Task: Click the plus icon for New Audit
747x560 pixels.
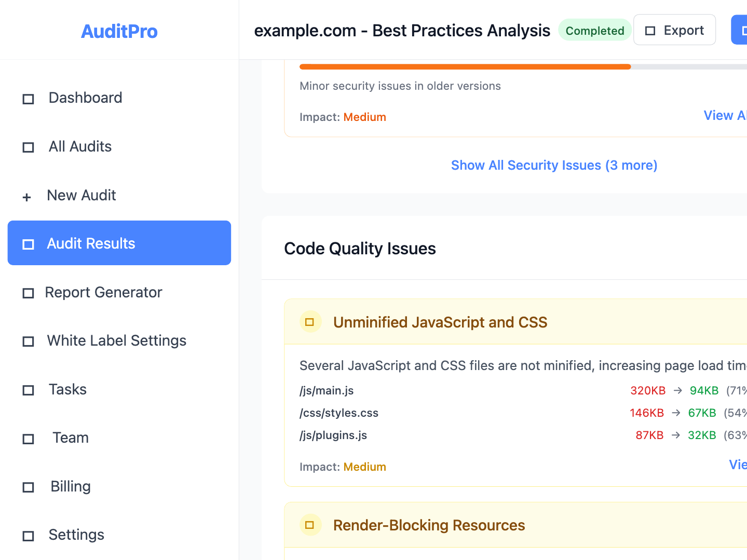Action: tap(27, 197)
